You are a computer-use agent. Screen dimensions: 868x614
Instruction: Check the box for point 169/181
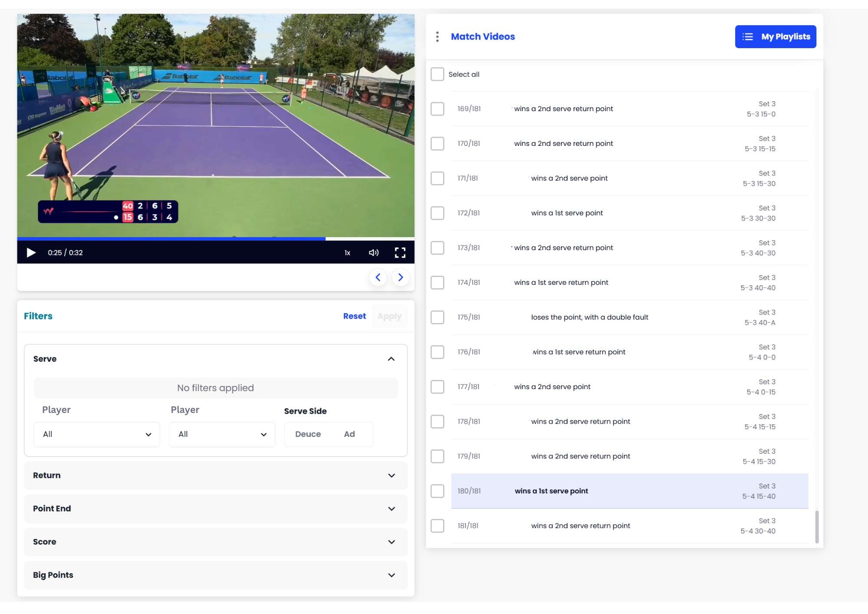click(437, 109)
